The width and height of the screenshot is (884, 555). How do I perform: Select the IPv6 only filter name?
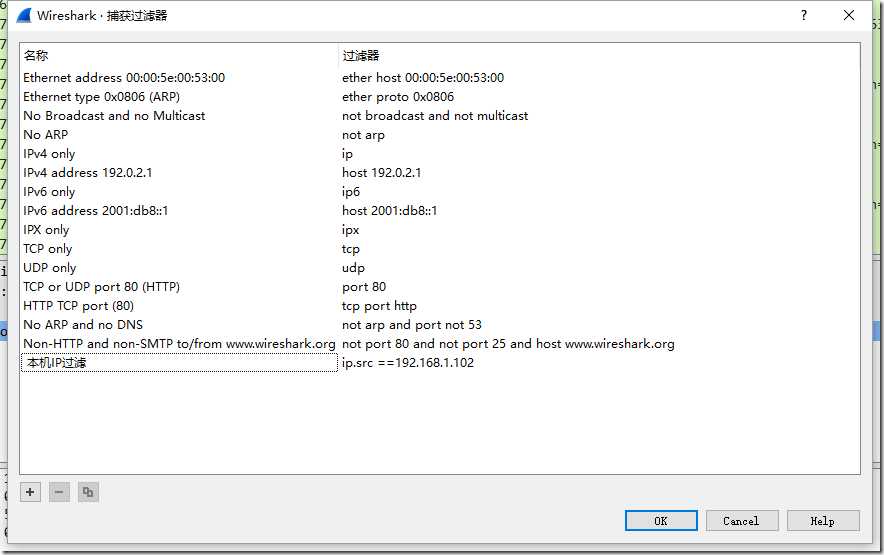(49, 192)
